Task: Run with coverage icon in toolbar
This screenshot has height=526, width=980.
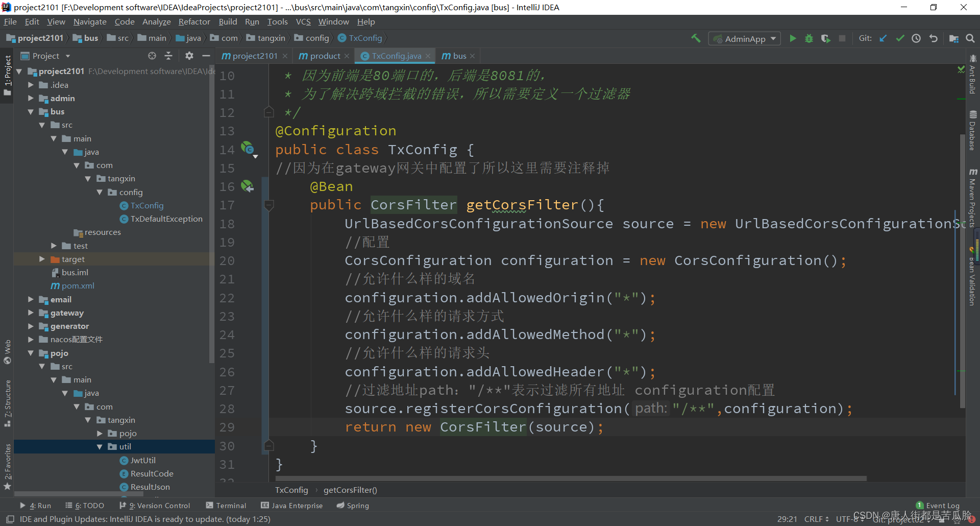Action: point(825,38)
